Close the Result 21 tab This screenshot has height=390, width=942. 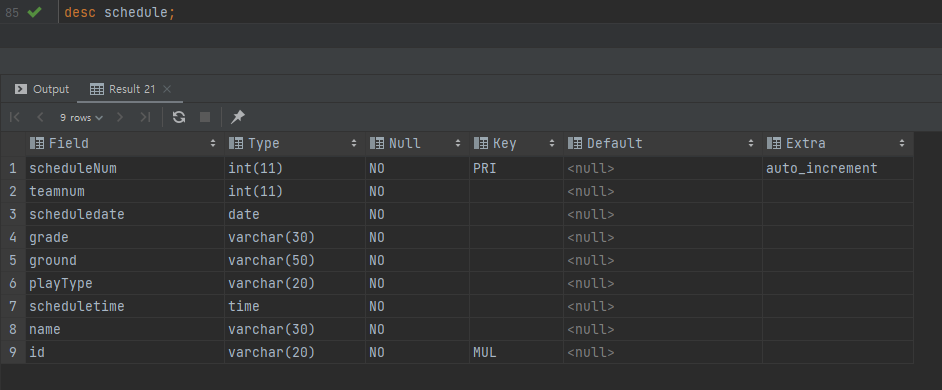pyautogui.click(x=167, y=89)
